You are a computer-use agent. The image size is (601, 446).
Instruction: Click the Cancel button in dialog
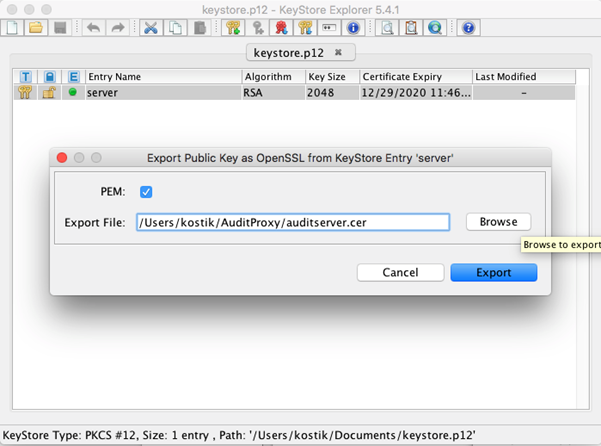click(401, 272)
